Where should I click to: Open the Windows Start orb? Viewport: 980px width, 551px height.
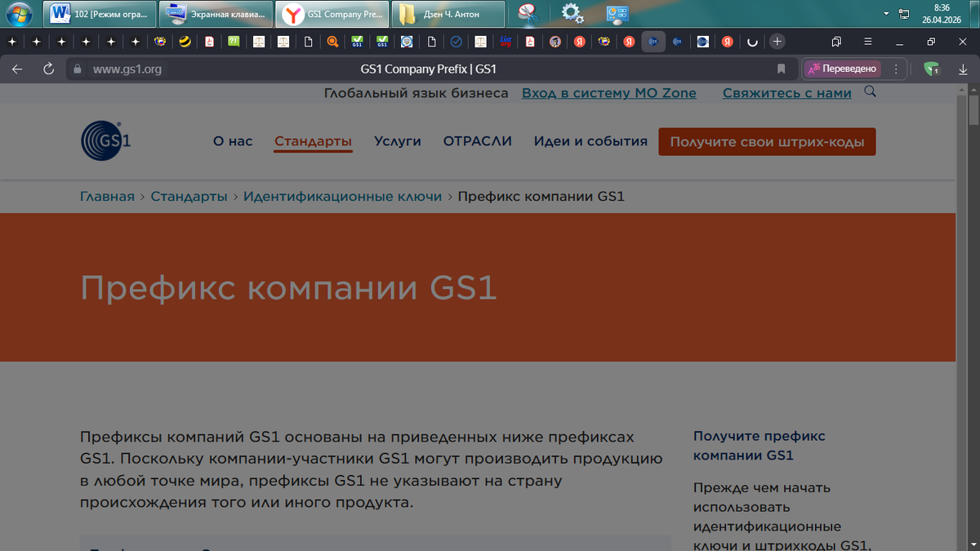pos(20,13)
